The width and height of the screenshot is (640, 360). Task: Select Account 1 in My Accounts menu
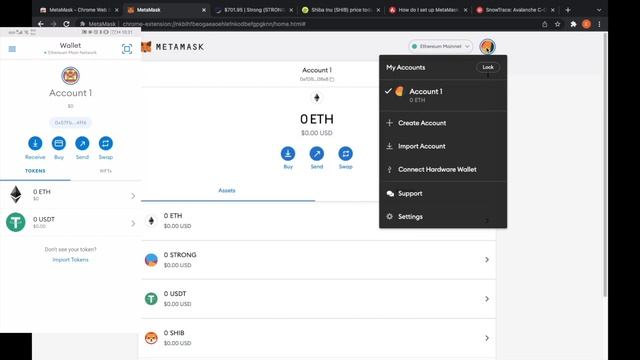(443, 95)
